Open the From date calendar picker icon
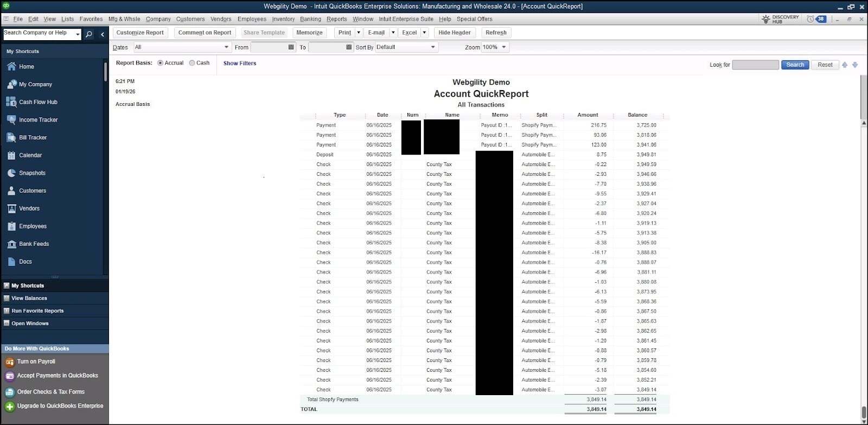 291,47
